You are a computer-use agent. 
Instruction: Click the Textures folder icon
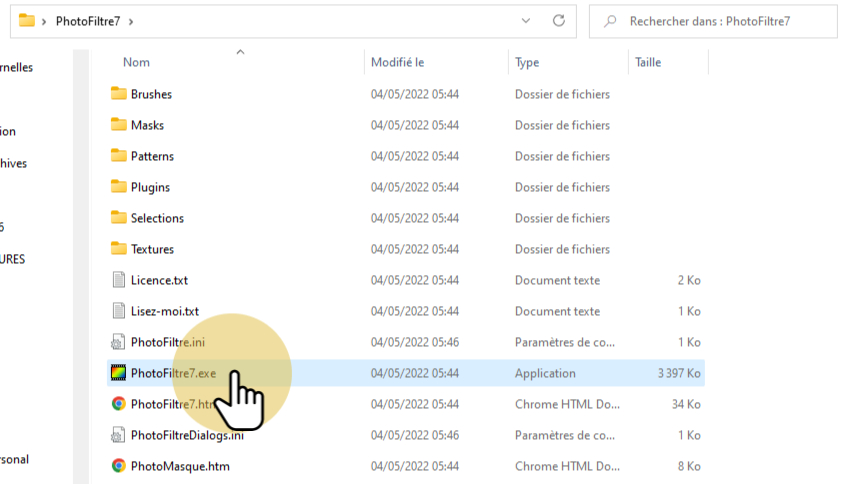(119, 249)
